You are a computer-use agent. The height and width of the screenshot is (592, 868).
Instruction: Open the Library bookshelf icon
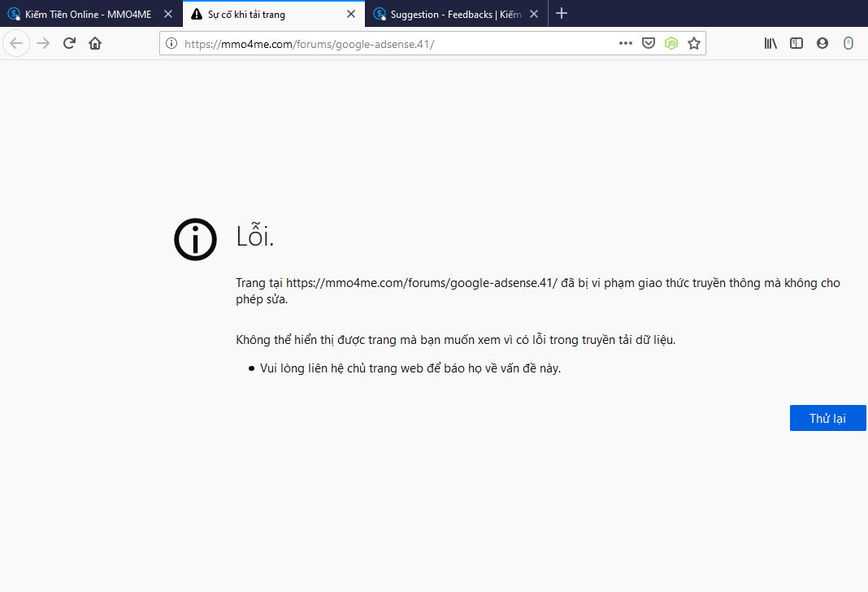pyautogui.click(x=770, y=43)
